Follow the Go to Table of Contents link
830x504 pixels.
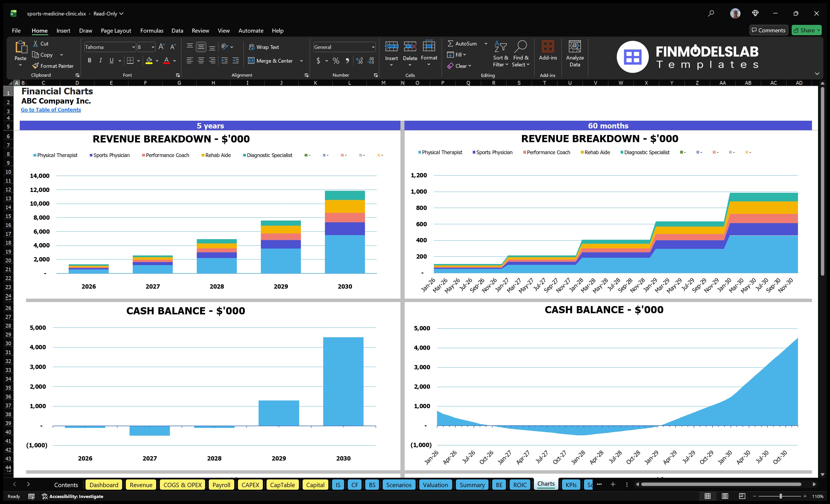pyautogui.click(x=51, y=110)
